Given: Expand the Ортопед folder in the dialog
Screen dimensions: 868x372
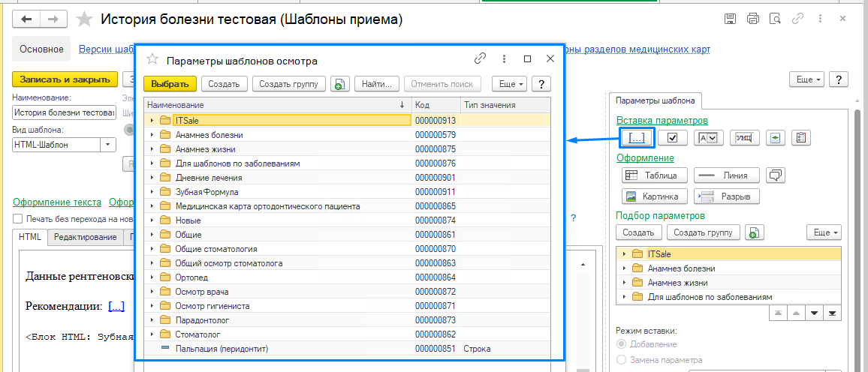Looking at the screenshot, I should [152, 277].
